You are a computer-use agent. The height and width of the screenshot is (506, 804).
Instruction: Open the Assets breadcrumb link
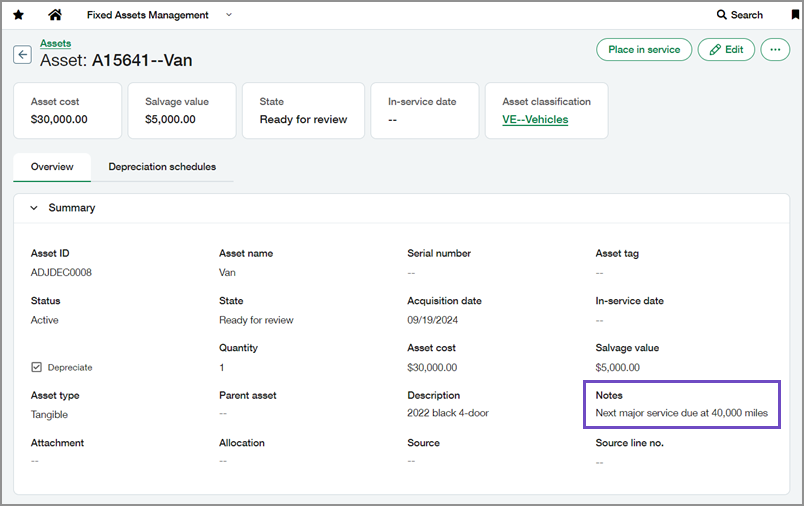click(55, 43)
